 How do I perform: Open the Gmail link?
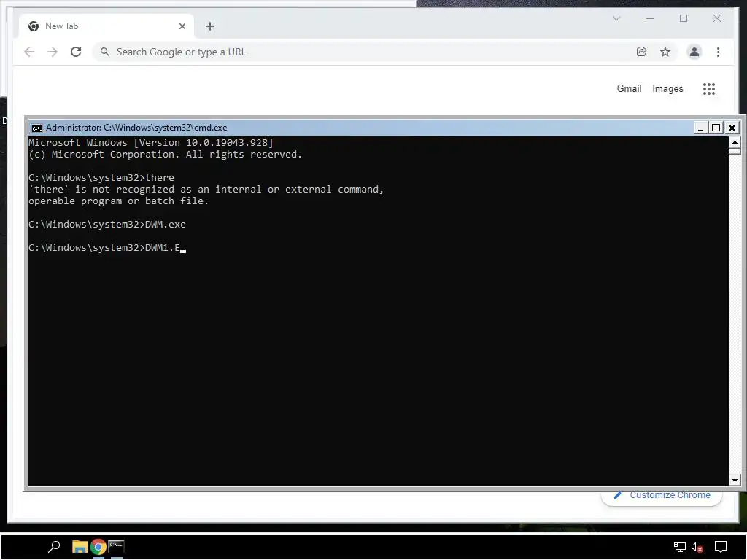pos(629,88)
